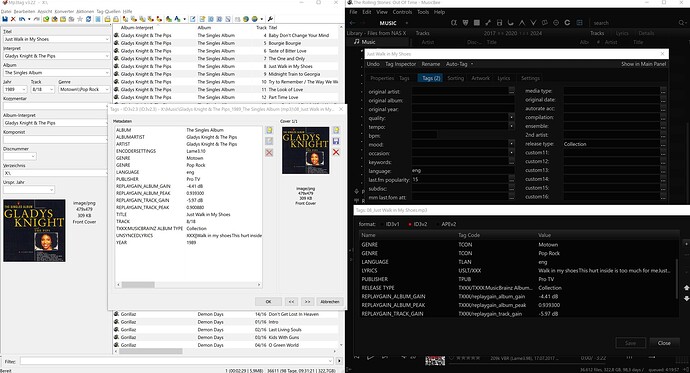The image size is (690, 373).
Task: Open the mood dropdown in MusicBee tag editor
Action: click(x=511, y=144)
